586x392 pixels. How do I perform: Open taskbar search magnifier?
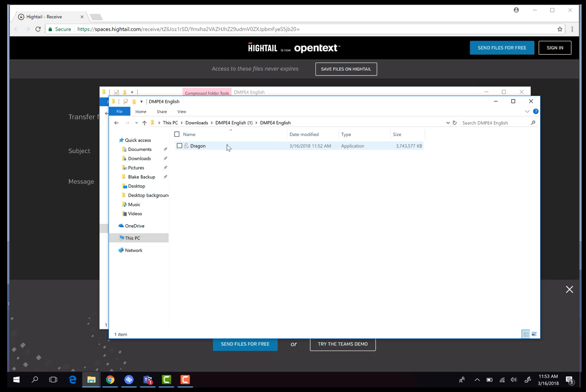35,380
